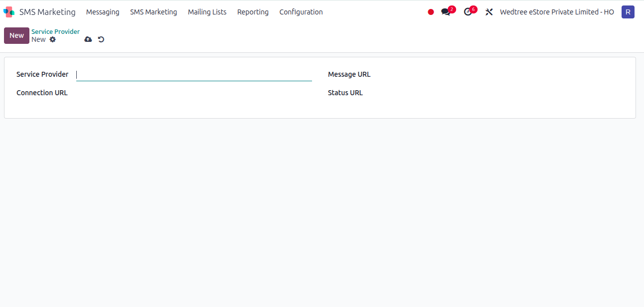Click the developer tools wrench icon

point(489,11)
